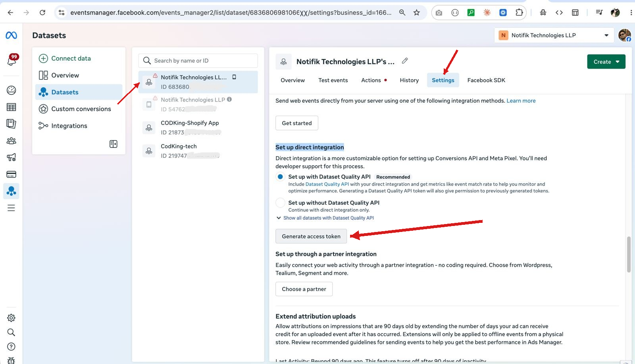Open the History tab
The height and width of the screenshot is (364, 635).
coord(409,80)
